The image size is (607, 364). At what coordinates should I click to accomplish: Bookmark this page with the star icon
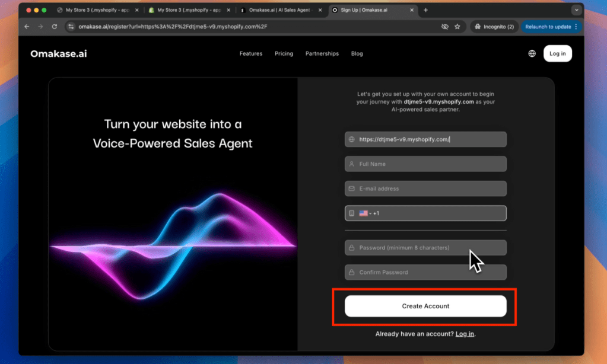pyautogui.click(x=457, y=27)
